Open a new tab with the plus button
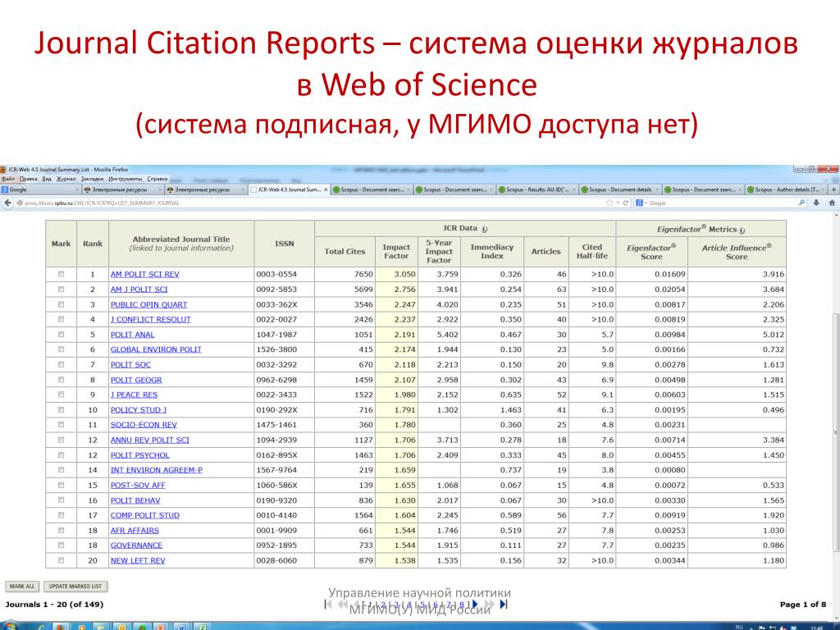Screen dimensions: 840x630 (x=833, y=189)
